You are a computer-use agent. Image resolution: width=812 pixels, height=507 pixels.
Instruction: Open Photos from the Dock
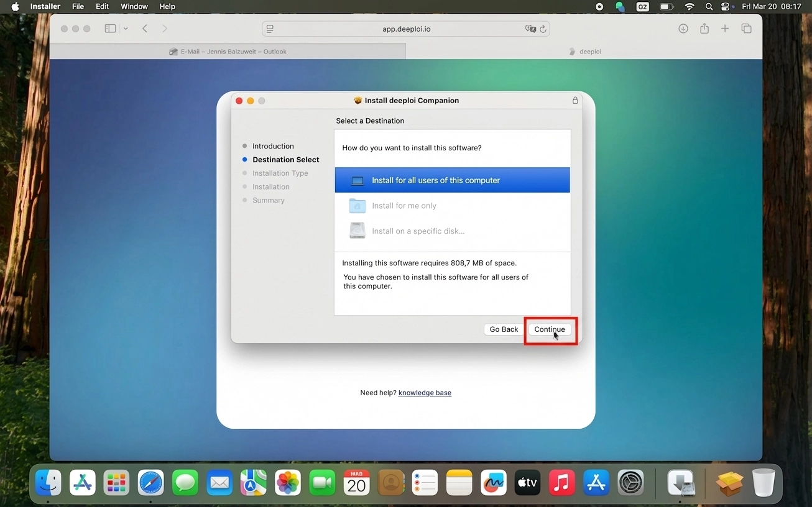click(288, 482)
